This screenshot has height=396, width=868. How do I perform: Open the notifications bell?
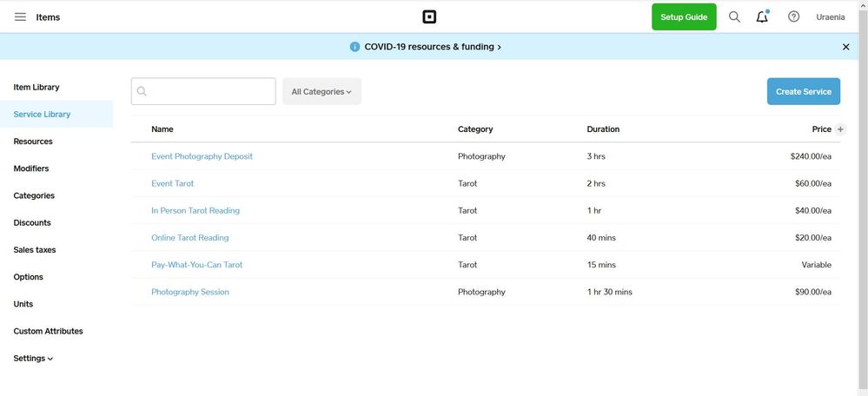(x=762, y=17)
